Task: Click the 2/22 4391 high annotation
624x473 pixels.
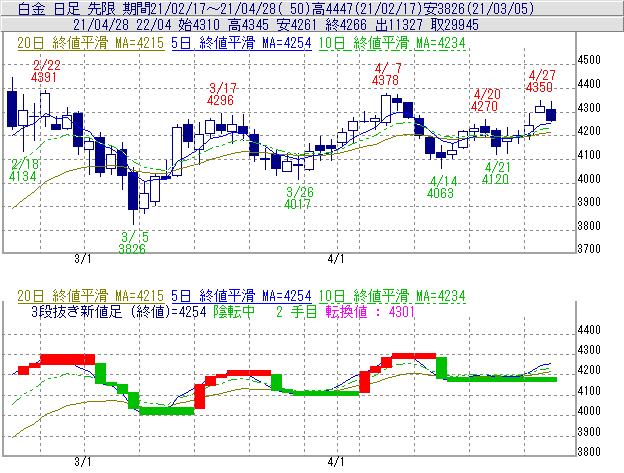Action: 45,71
